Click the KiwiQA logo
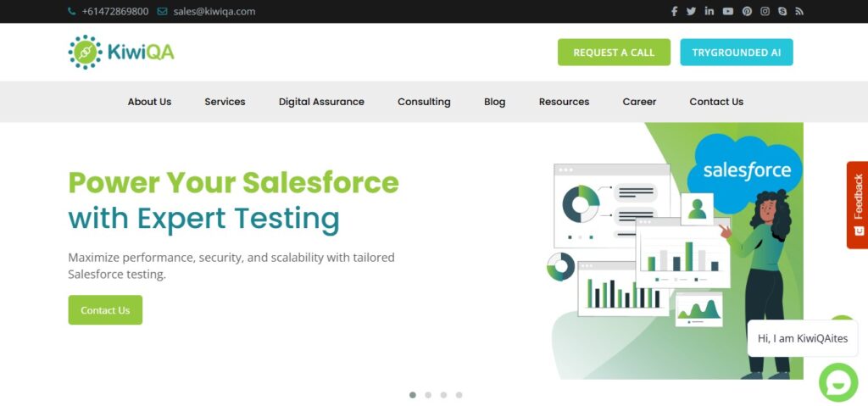This screenshot has width=868, height=406. point(121,52)
